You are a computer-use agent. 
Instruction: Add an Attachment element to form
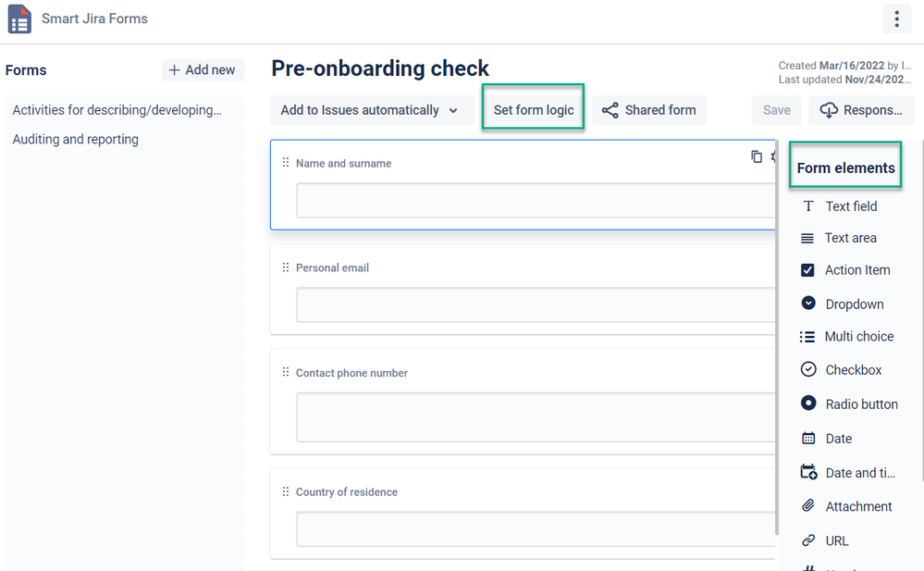point(857,506)
